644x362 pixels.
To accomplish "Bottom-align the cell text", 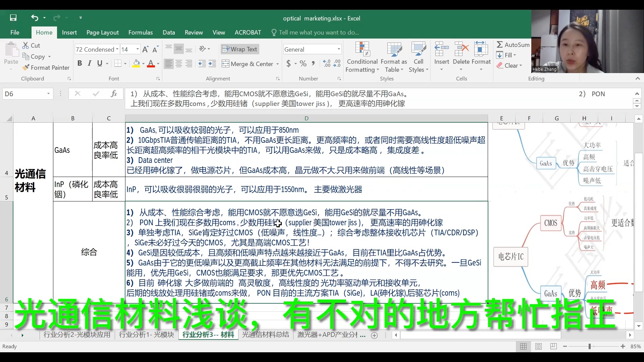I will click(x=189, y=49).
